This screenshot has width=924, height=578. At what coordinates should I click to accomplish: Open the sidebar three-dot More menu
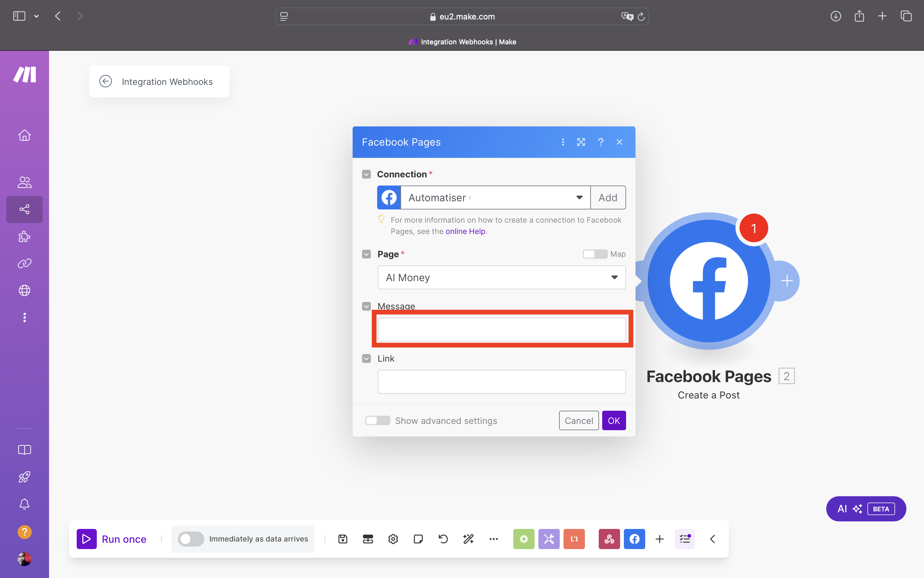tap(25, 317)
